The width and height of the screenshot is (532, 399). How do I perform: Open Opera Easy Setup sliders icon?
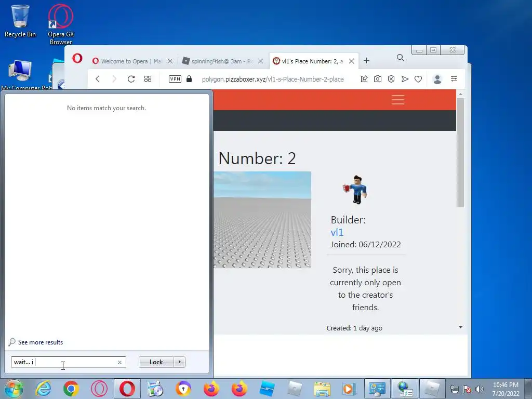pyautogui.click(x=454, y=79)
